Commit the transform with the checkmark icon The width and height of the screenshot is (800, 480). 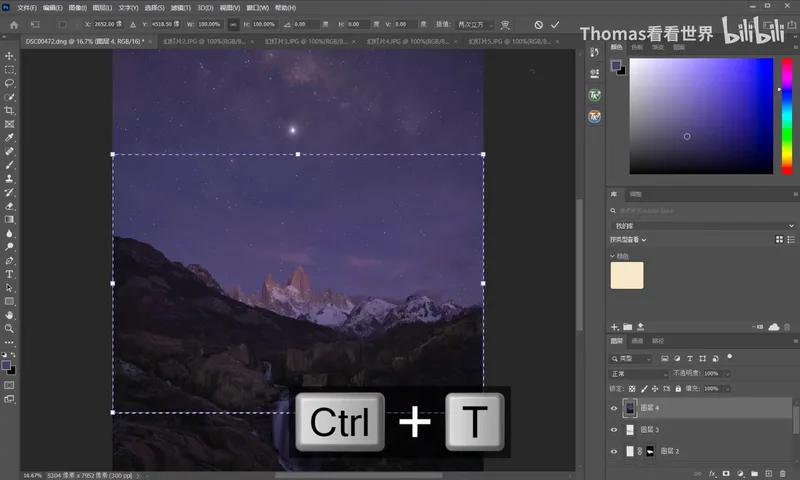[x=555, y=24]
